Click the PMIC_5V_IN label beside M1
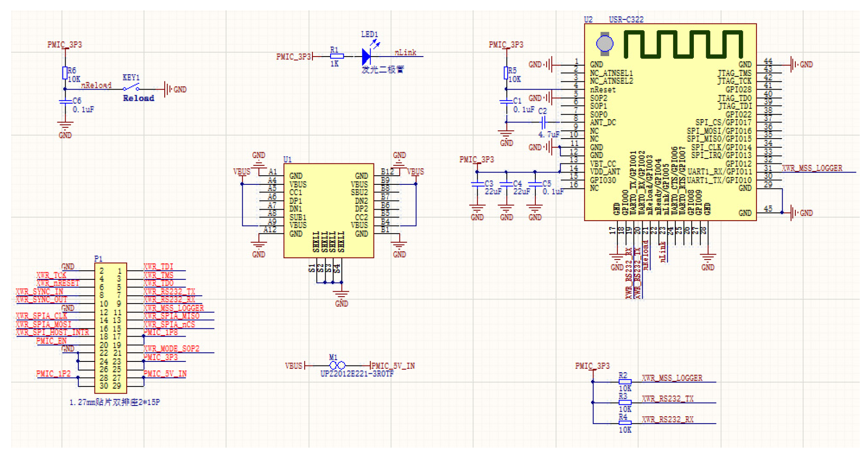Screen dimensions: 868x460 pyautogui.click(x=393, y=366)
